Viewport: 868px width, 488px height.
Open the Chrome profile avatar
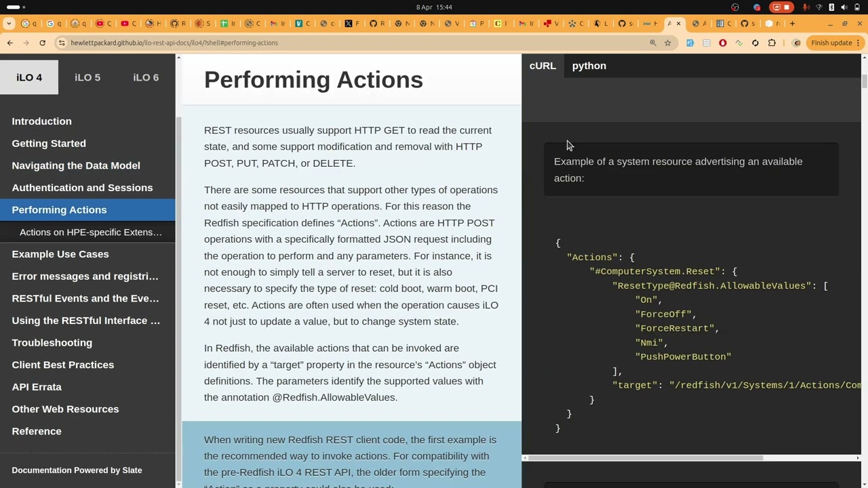(x=797, y=43)
